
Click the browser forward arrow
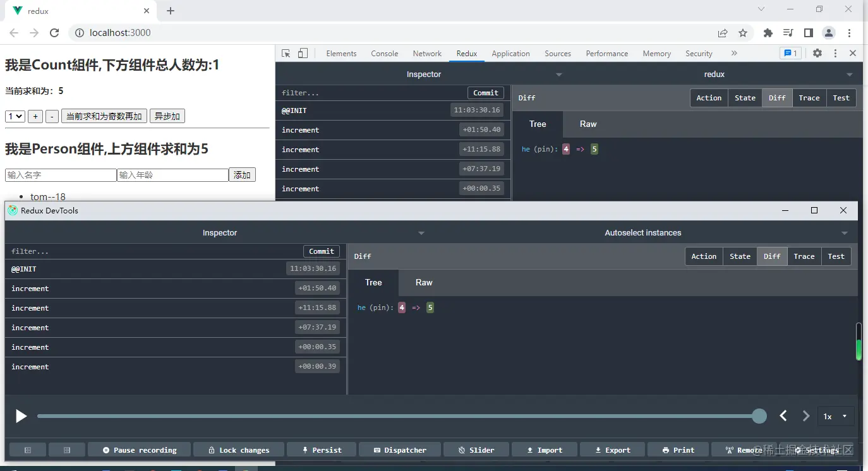[34, 33]
